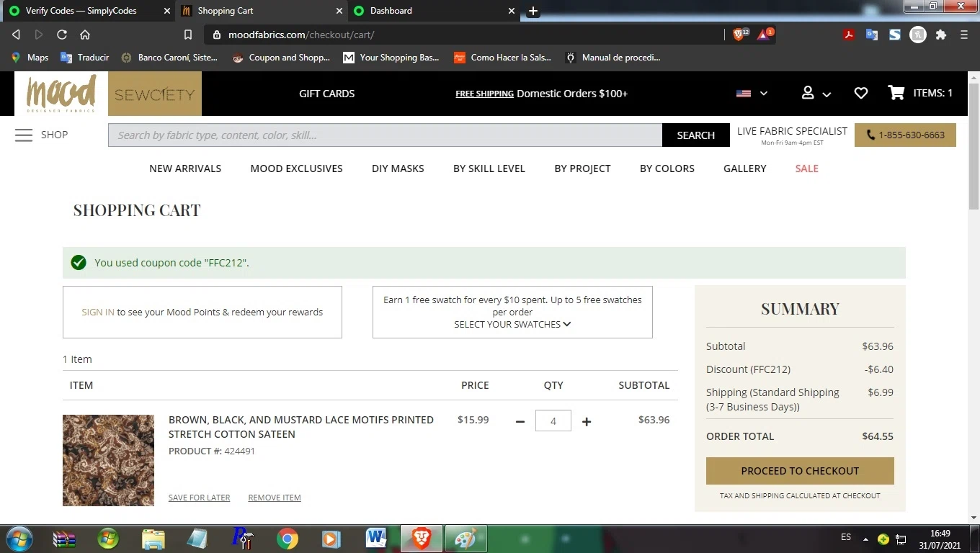Open the MOOD EXCLUSIVES menu
Screen dimensions: 980x553
pos(296,168)
